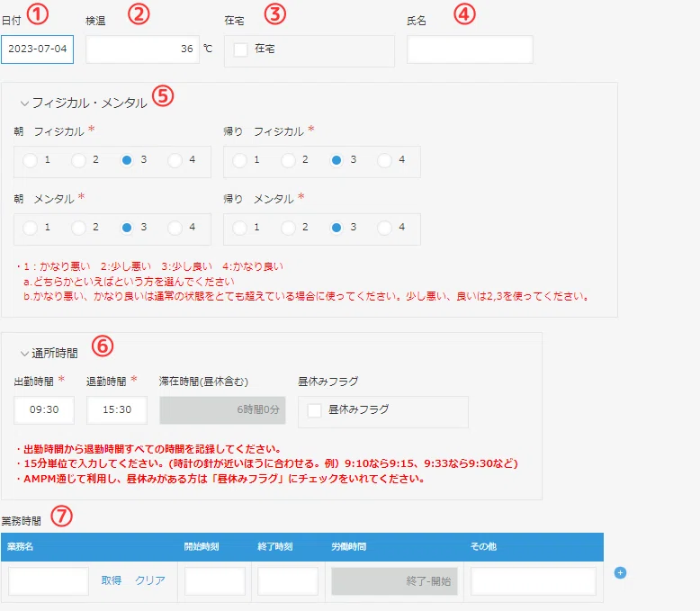The height and width of the screenshot is (611, 700).
Task: Click the 業務名 input field in table row
Action: pyautogui.click(x=49, y=581)
